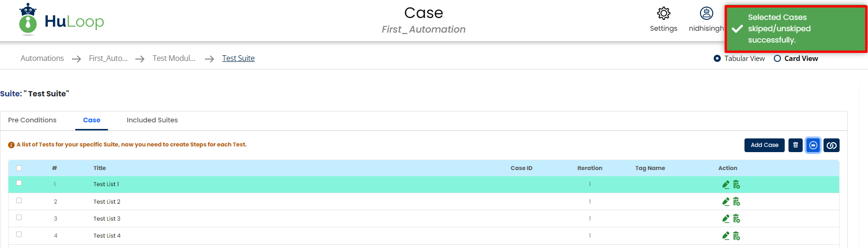
Task: Select the Card View radio button
Action: (x=777, y=59)
